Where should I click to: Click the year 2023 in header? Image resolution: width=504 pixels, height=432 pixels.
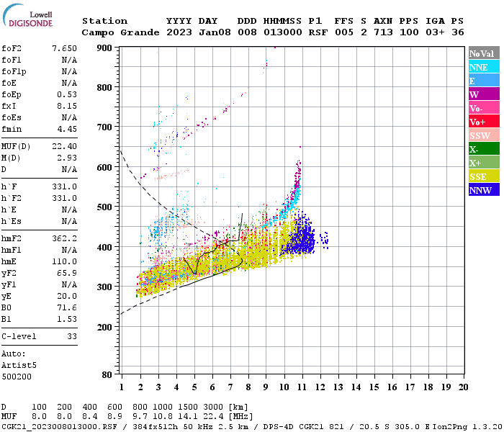click(179, 32)
